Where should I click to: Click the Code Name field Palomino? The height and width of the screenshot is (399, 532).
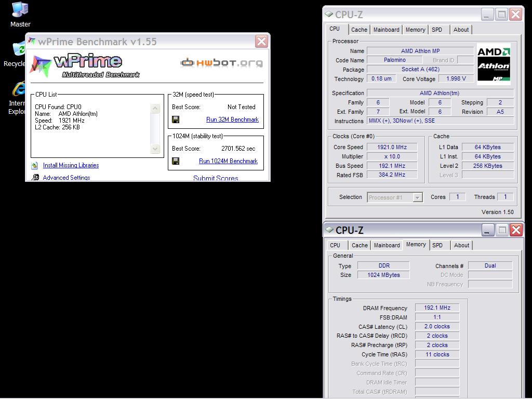coord(395,60)
